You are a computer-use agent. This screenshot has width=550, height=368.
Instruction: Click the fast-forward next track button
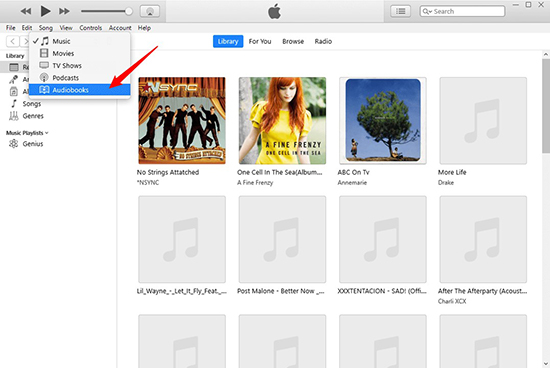[64, 11]
